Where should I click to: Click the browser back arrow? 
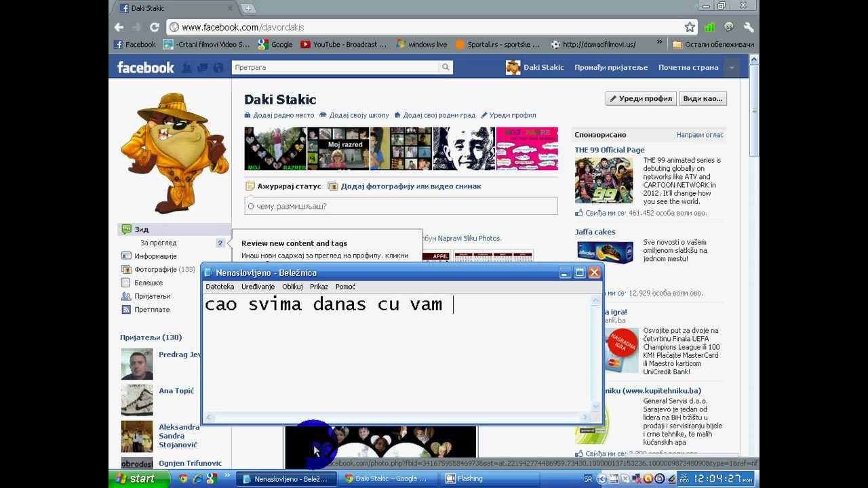point(119,27)
